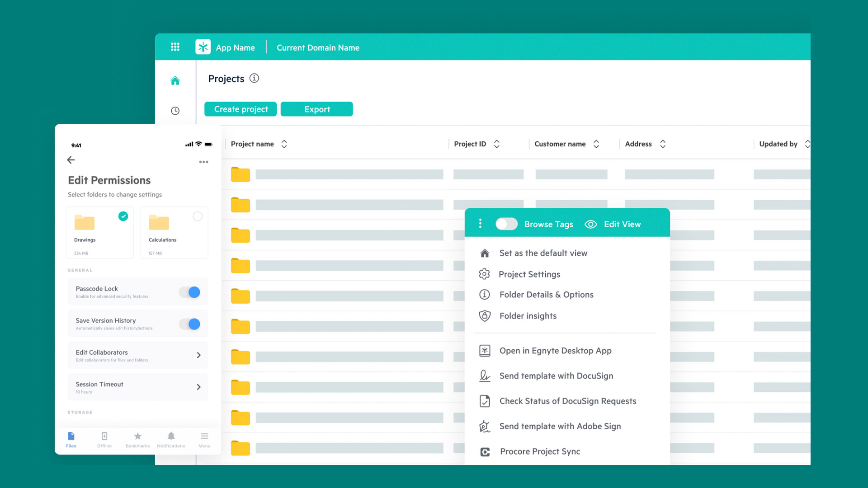The image size is (868, 488).
Task: Sort by Project name column
Action: [x=284, y=144]
